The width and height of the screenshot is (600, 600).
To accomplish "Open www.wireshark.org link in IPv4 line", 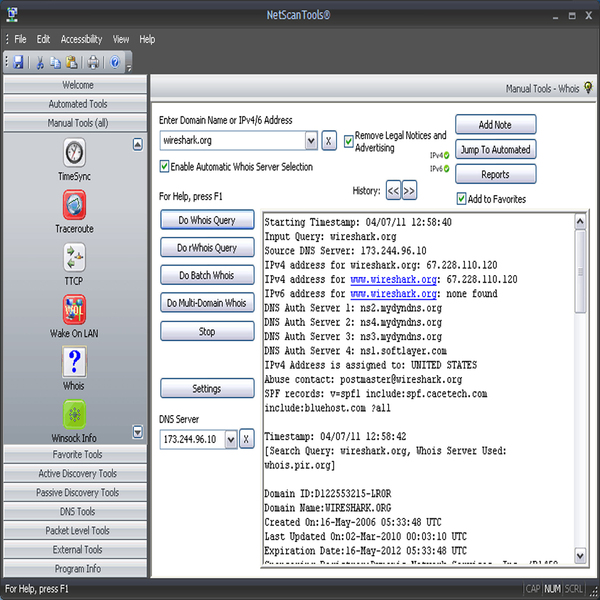I will 393,279.
